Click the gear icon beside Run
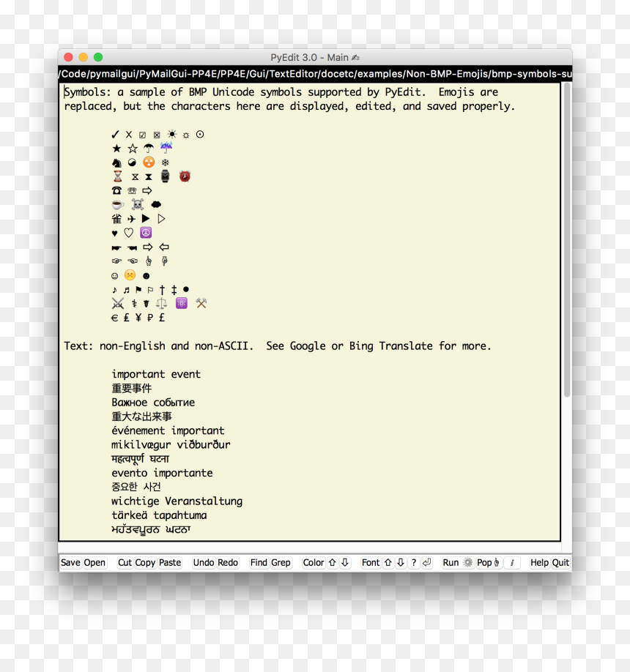Image resolution: width=630 pixels, height=672 pixels. (x=468, y=563)
